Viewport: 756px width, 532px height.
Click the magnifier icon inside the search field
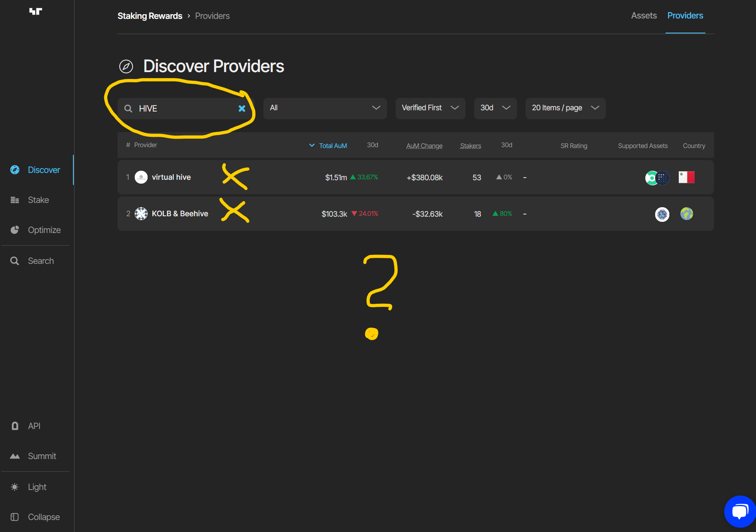click(128, 109)
